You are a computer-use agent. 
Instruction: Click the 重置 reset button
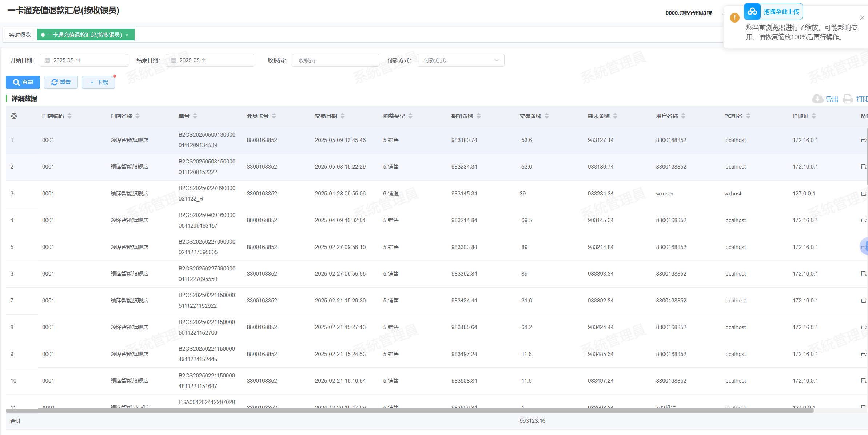click(x=61, y=82)
